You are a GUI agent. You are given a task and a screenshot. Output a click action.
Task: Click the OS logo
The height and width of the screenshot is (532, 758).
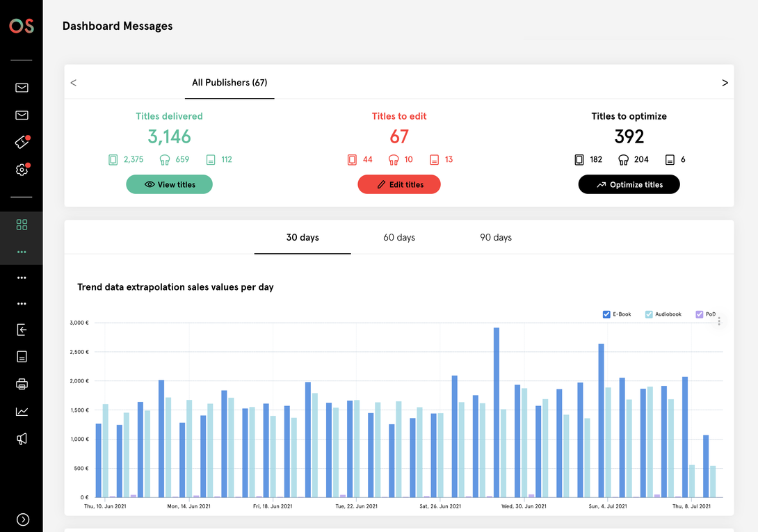coord(21,26)
